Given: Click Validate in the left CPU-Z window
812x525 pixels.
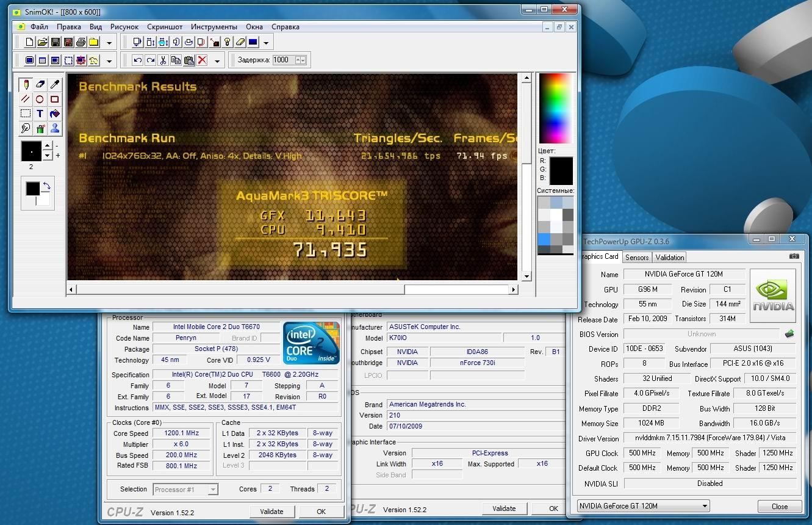Looking at the screenshot, I should pos(271,512).
